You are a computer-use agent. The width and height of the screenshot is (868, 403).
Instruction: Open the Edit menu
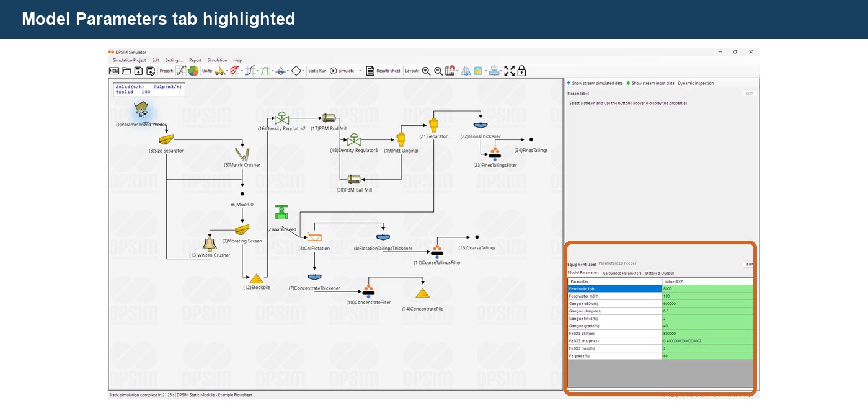click(x=156, y=60)
